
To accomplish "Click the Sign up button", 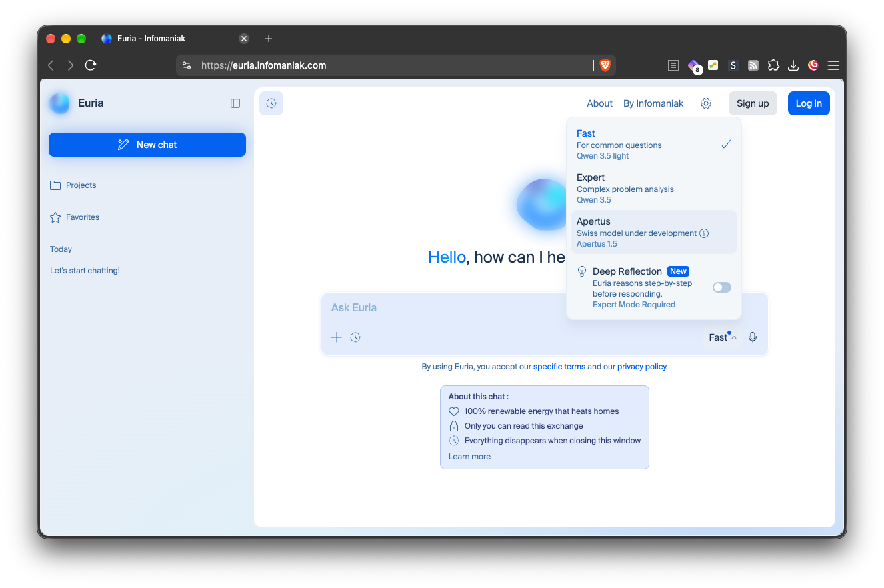I will (x=753, y=103).
